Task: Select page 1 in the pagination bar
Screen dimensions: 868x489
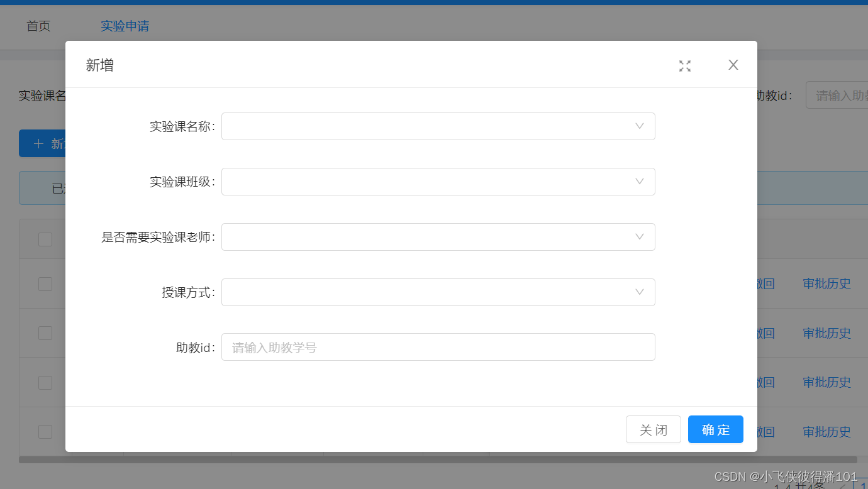Action: 862,486
